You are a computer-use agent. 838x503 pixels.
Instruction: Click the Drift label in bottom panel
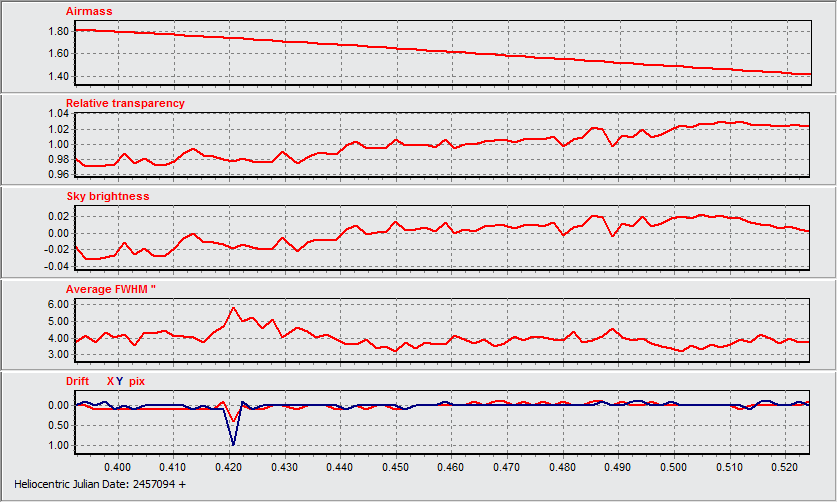[78, 382]
